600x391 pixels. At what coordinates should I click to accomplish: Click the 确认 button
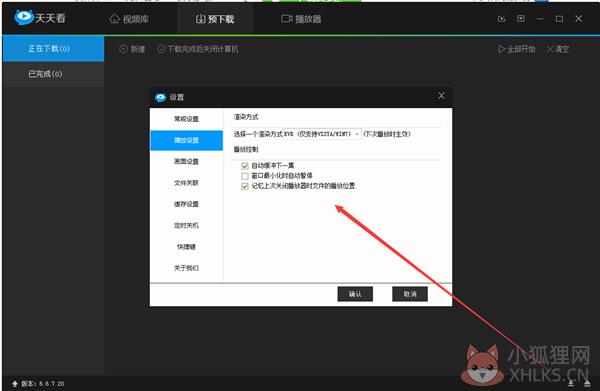tap(355, 294)
